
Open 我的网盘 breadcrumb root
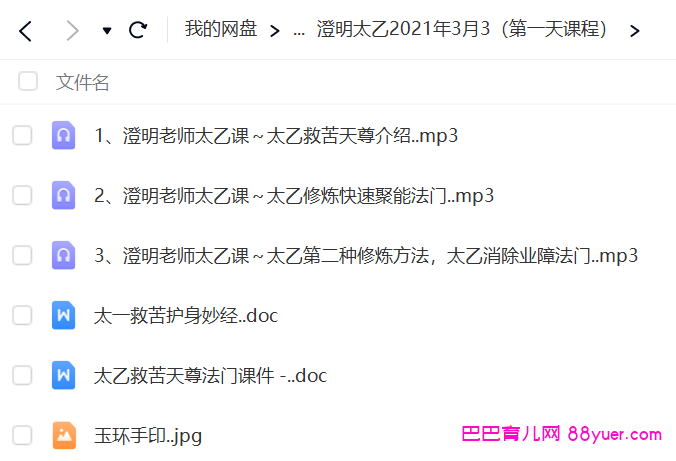(221, 29)
